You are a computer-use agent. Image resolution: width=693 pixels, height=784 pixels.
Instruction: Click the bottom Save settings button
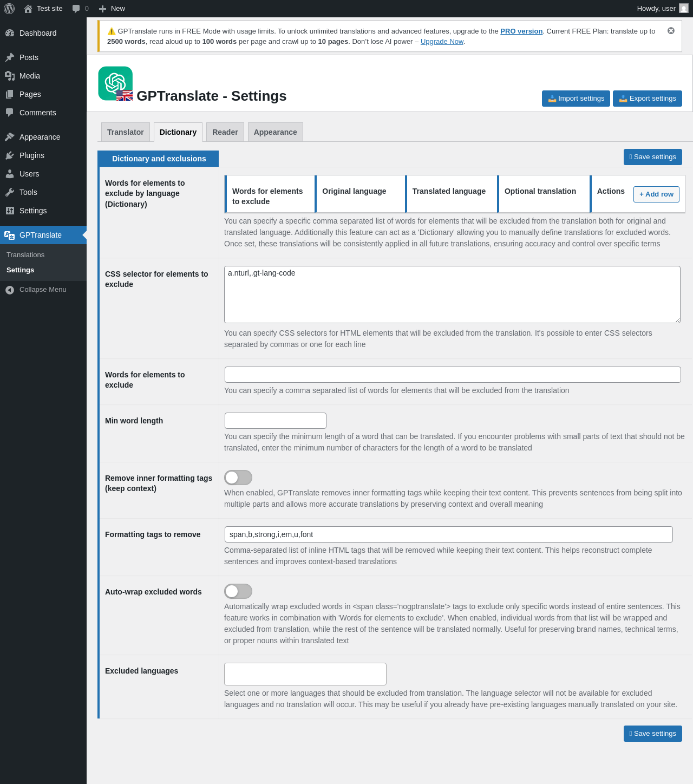(653, 734)
